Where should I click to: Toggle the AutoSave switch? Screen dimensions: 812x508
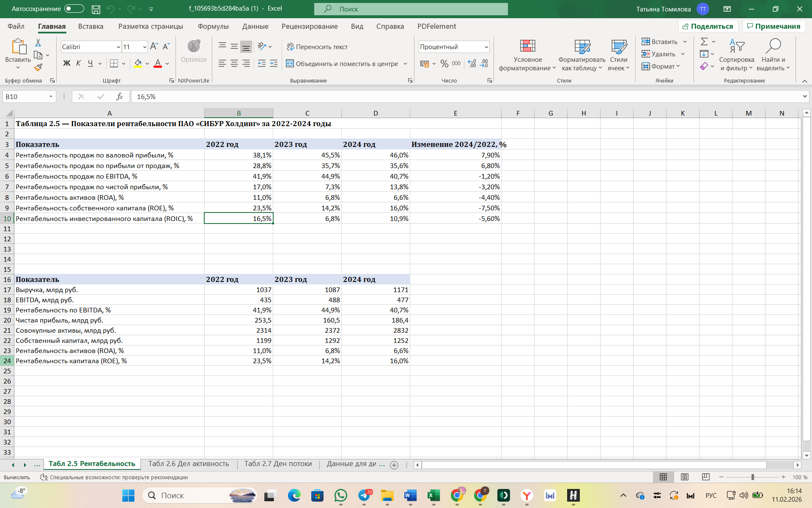tap(74, 9)
